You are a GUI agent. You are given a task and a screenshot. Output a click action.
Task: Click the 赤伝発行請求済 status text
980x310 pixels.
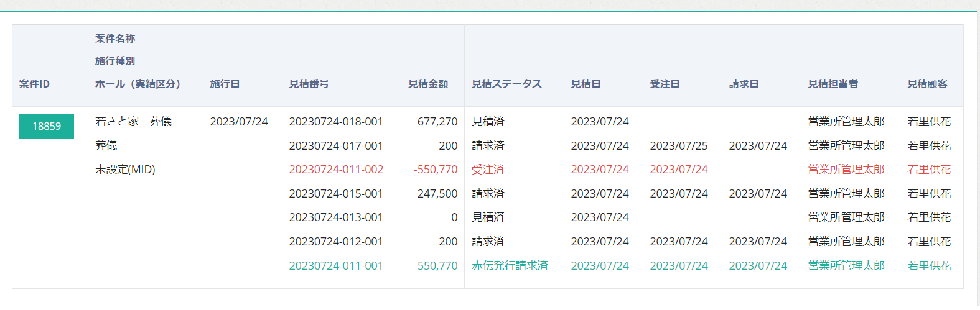point(510,266)
